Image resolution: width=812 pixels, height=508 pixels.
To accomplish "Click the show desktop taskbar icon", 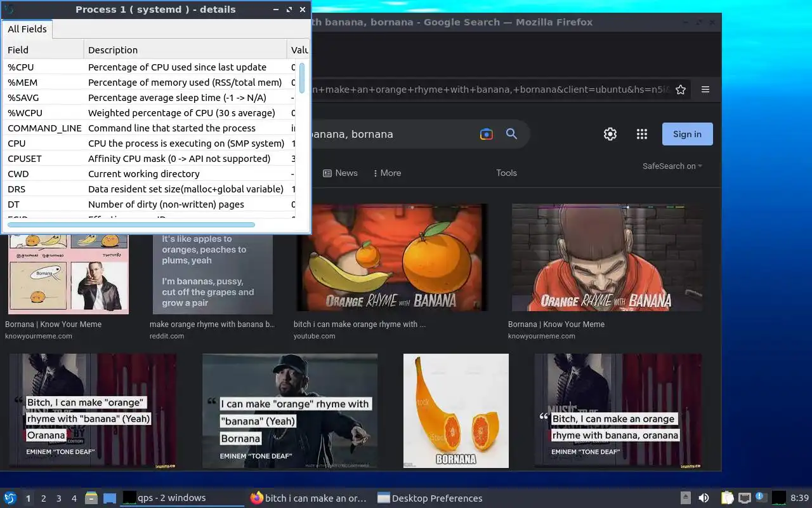I will point(110,498).
